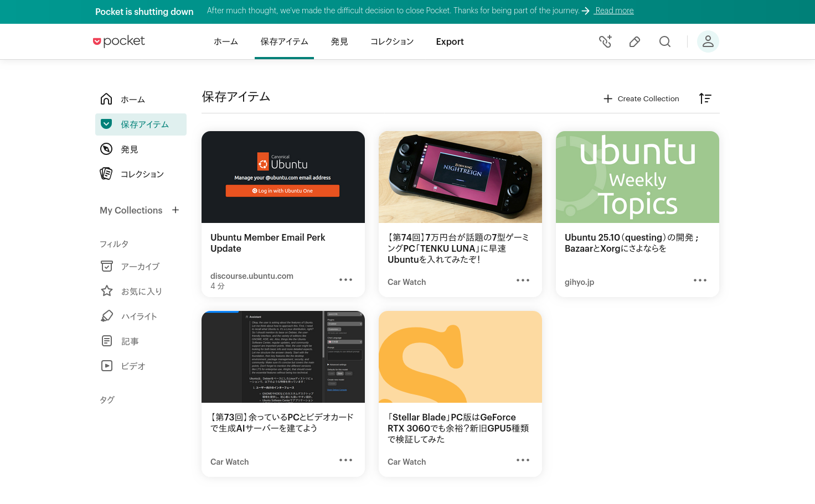Image resolution: width=815 pixels, height=504 pixels.
Task: Add new collection with plus icon
Action: click(176, 210)
